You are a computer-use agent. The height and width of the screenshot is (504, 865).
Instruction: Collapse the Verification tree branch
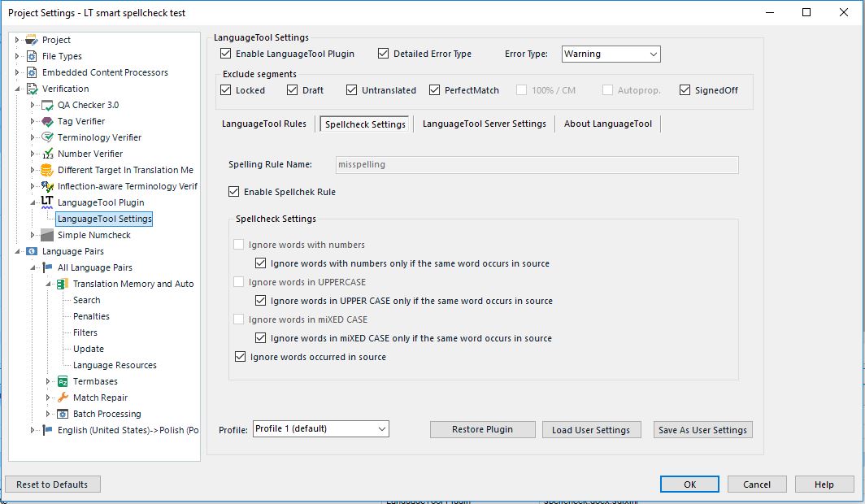[x=16, y=89]
